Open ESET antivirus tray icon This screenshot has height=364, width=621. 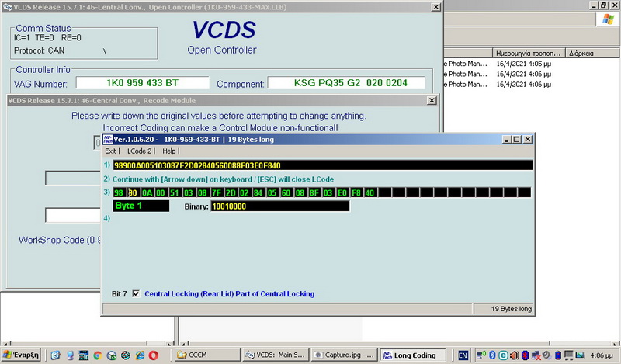pyautogui.click(x=503, y=355)
